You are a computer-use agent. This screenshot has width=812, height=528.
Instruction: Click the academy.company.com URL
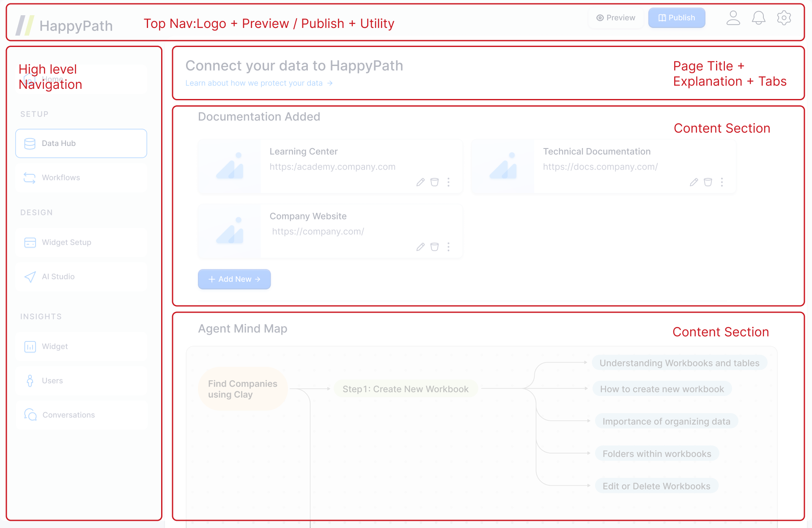(x=332, y=167)
